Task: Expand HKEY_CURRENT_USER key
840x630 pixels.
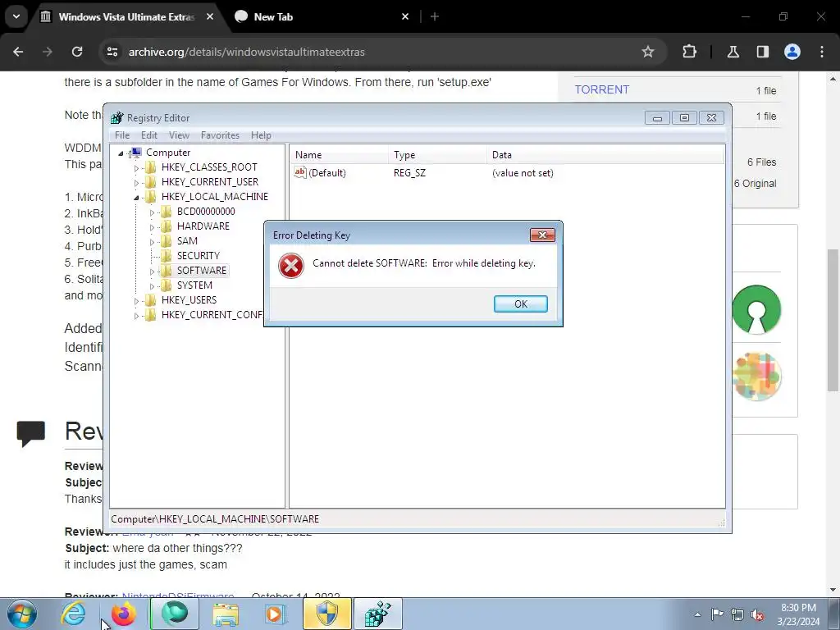Action: [x=137, y=183]
